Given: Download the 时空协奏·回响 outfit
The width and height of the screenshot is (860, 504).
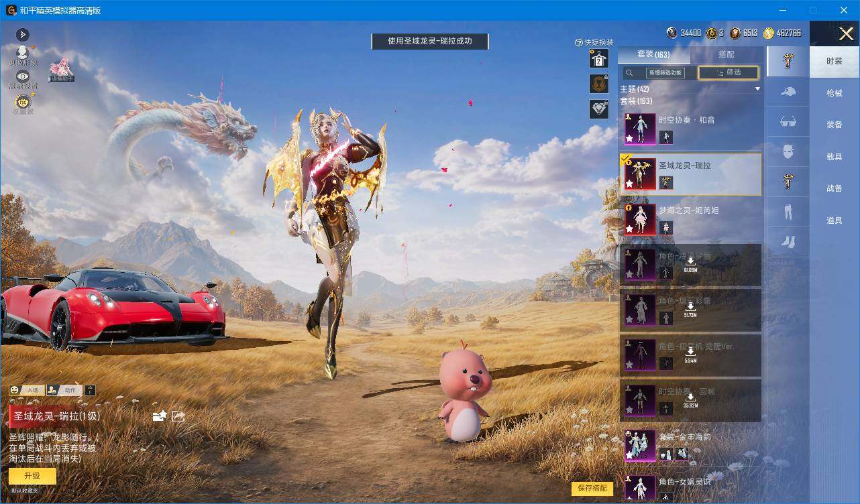Looking at the screenshot, I should point(690,400).
